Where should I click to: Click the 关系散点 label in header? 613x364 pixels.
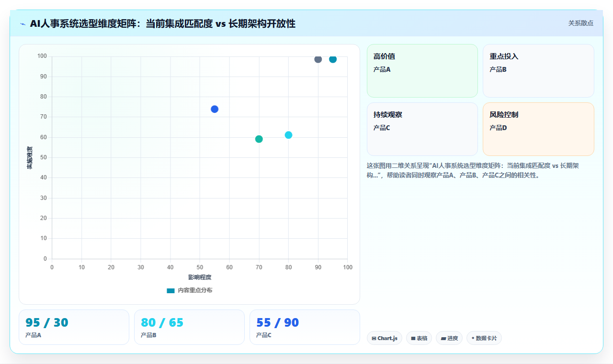coord(581,23)
